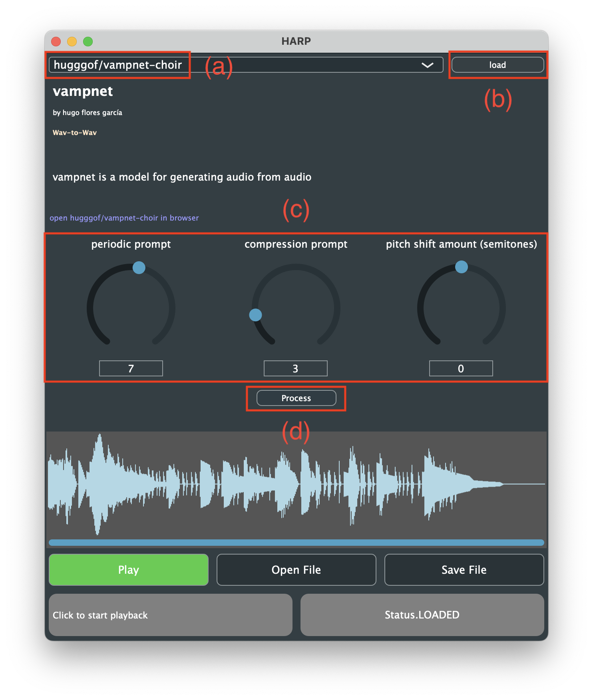Image resolution: width=593 pixels, height=700 pixels.
Task: Click the compression prompt value box showing 3
Action: (296, 368)
